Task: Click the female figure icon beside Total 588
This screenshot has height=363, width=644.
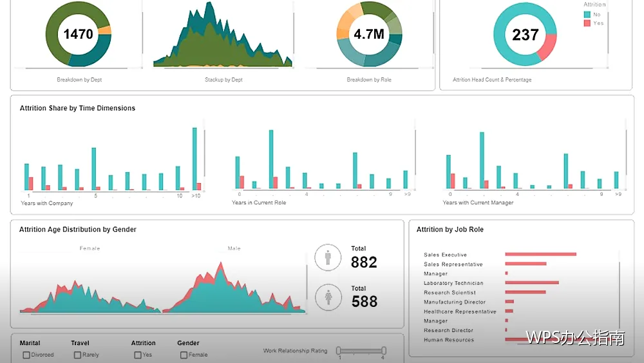Action: point(328,297)
